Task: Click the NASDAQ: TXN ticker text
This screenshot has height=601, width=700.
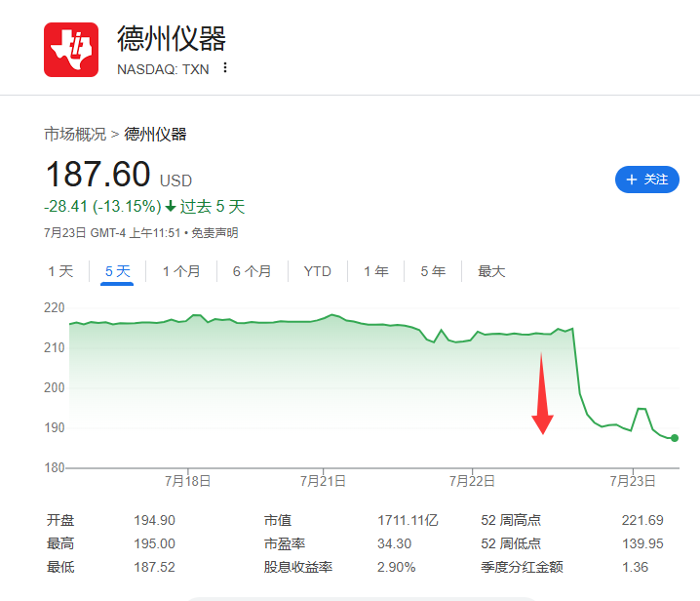Action: click(x=163, y=69)
